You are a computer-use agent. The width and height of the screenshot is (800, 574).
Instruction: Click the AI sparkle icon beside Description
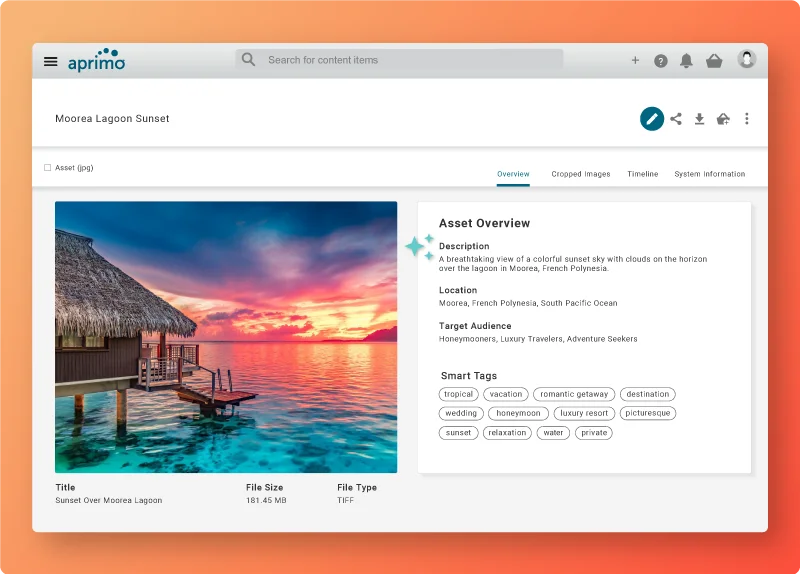(x=420, y=247)
